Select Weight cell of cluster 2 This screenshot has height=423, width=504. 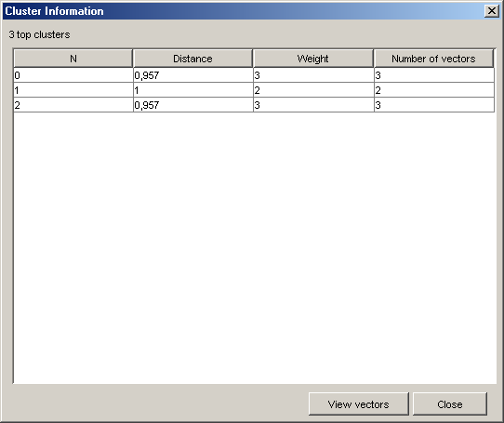313,105
